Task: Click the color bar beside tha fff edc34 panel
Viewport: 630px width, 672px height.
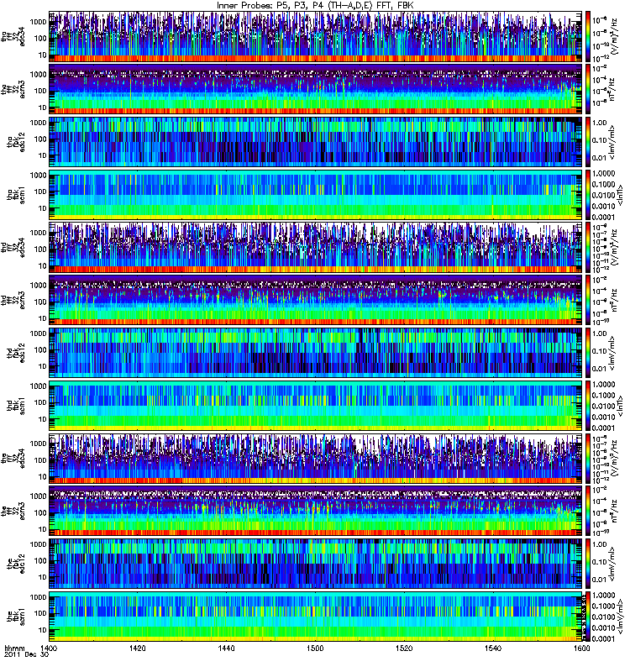Action: point(587,36)
